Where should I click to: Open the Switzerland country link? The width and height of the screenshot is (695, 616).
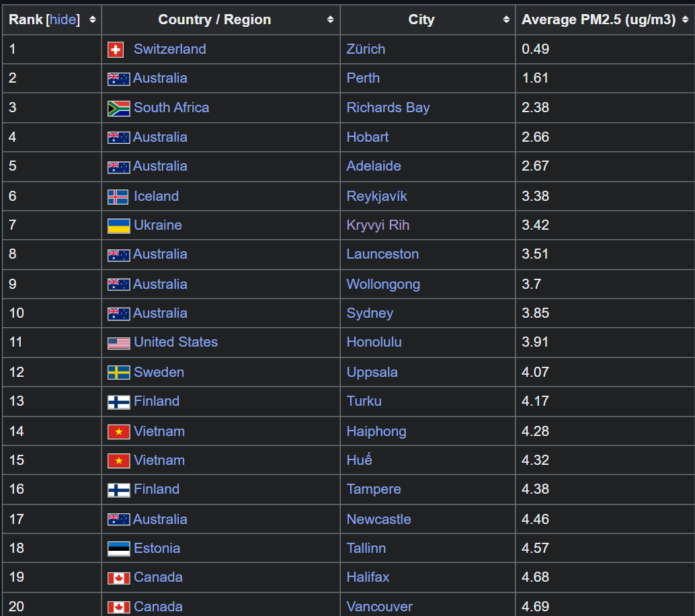point(170,49)
